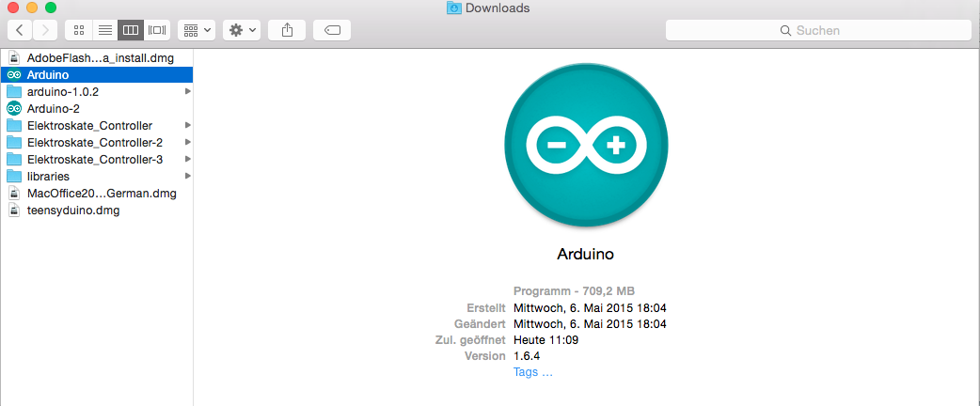The width and height of the screenshot is (980, 406).
Task: Expand the libraries folder arrow
Action: (188, 176)
